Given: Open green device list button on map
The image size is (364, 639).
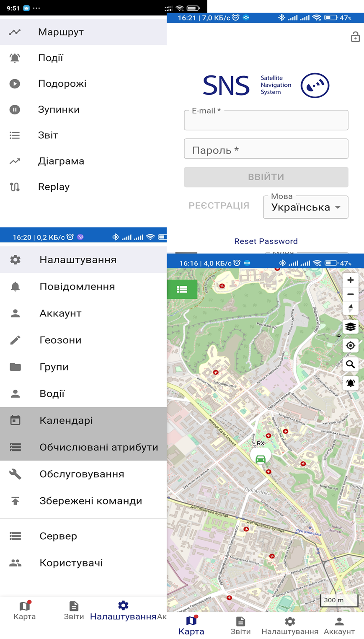Looking at the screenshot, I should point(182,289).
